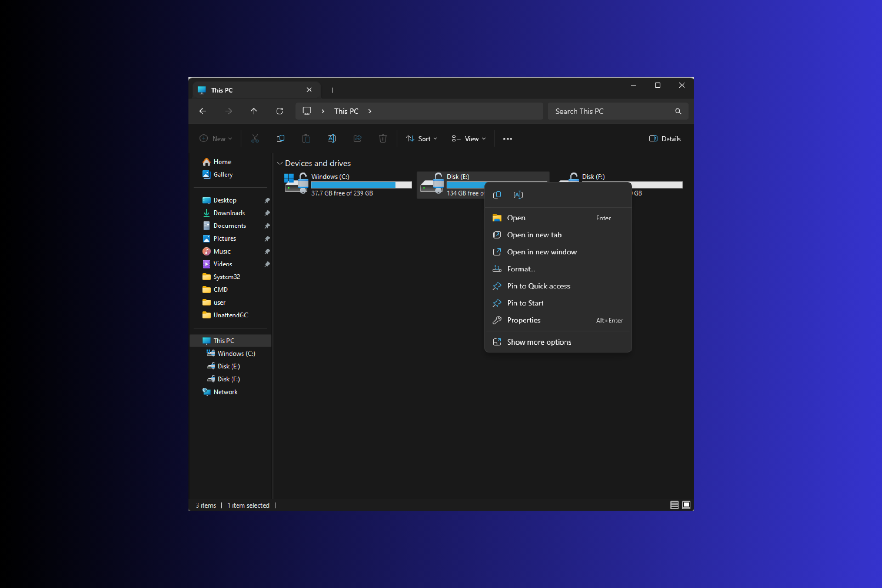Screen dimensions: 882x588
Task: Click the Copy icon in toolbar
Action: [x=280, y=138]
